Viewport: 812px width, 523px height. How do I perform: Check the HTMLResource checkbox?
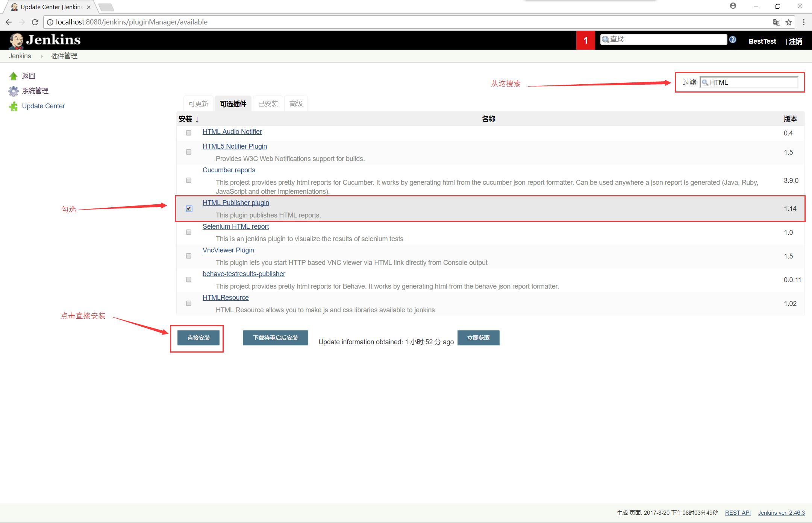pyautogui.click(x=189, y=303)
